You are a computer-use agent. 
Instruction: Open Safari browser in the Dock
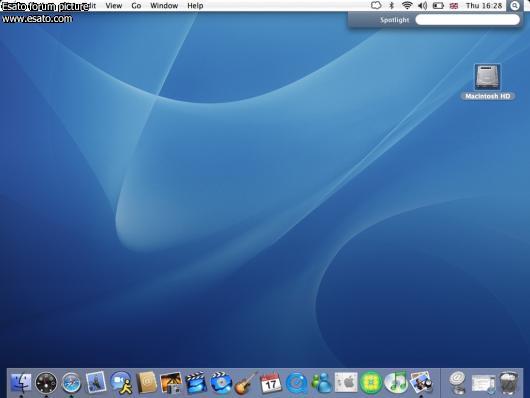(71, 383)
